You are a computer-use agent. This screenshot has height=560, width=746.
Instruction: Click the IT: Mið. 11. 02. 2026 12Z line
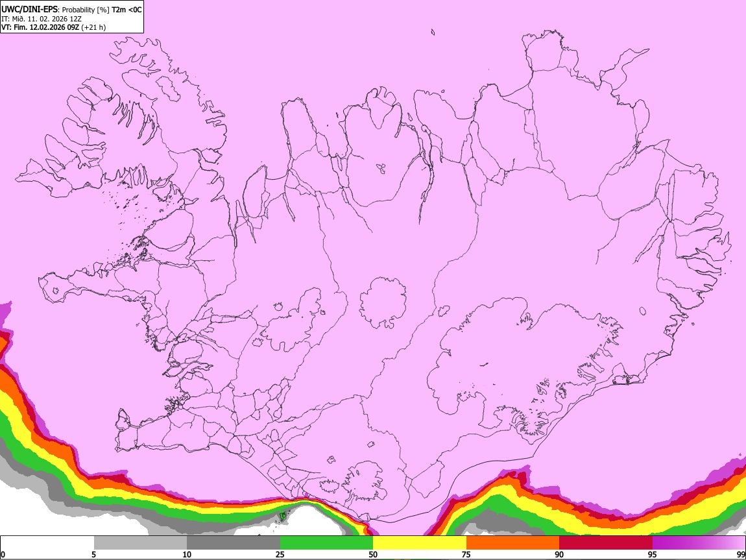click(x=42, y=19)
